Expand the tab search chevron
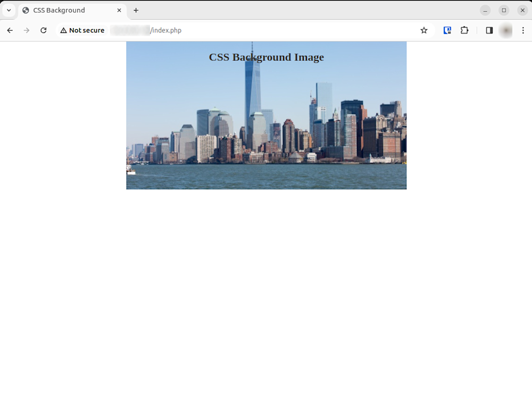 9,10
